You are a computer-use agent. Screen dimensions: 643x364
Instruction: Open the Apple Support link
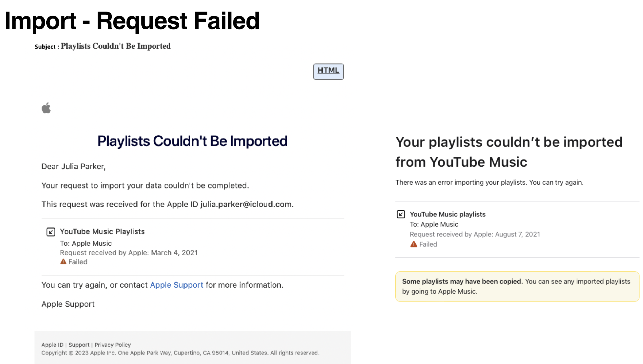coord(176,285)
